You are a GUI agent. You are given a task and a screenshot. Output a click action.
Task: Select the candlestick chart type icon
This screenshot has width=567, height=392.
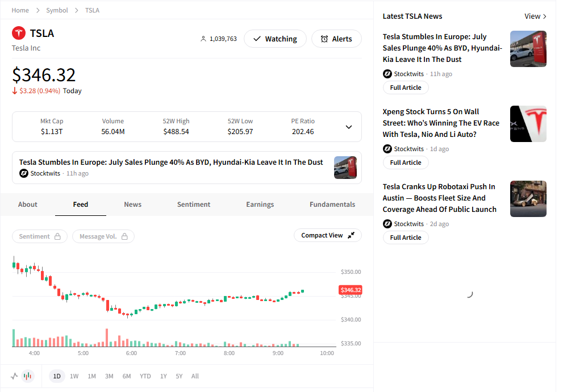click(27, 376)
